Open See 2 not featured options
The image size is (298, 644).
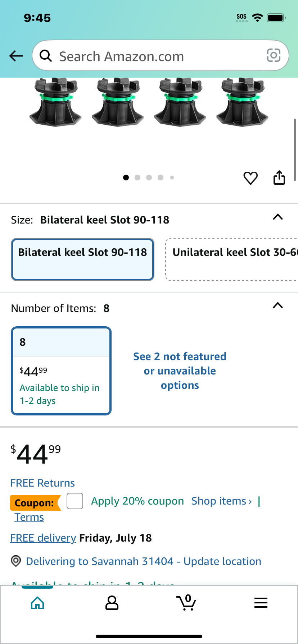180,371
